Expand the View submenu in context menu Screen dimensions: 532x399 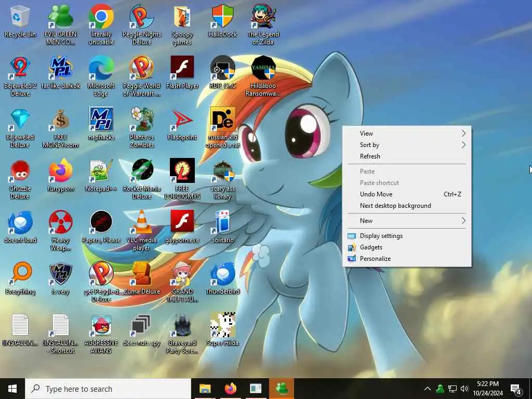click(406, 134)
